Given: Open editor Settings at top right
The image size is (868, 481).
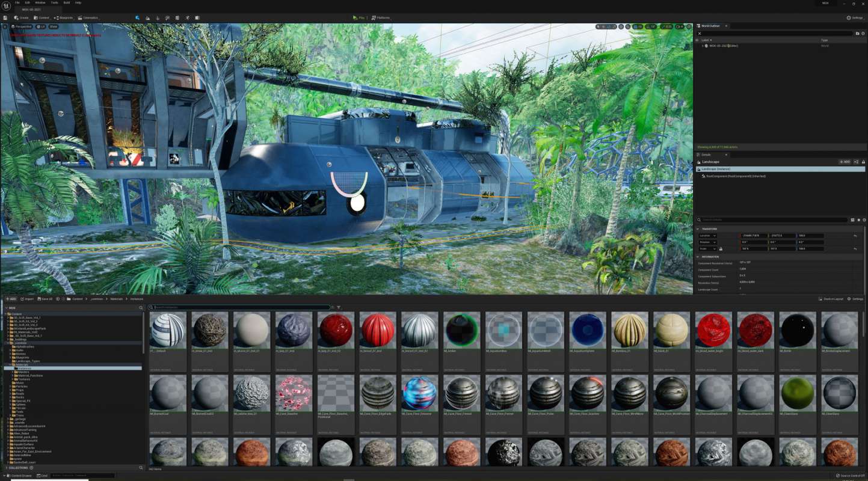Looking at the screenshot, I should click(x=854, y=18).
